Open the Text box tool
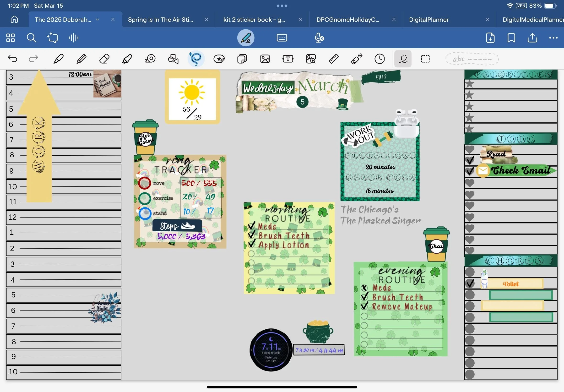Screen dimensions: 564x392 288,59
